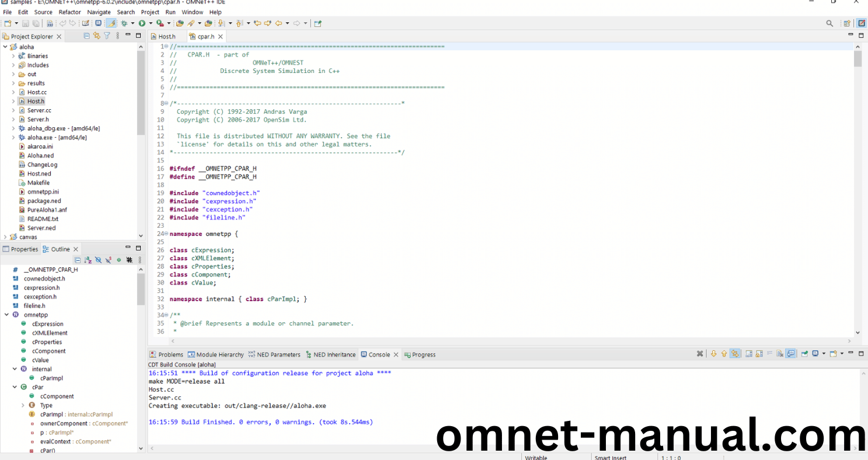This screenshot has height=460, width=868.
Task: Select Server.cc file in project tree
Action: [39, 110]
